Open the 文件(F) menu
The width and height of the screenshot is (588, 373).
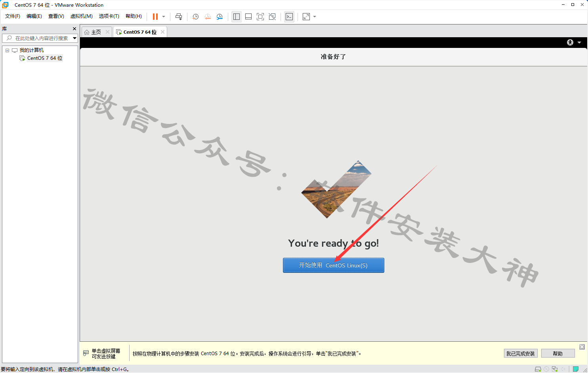click(x=13, y=16)
